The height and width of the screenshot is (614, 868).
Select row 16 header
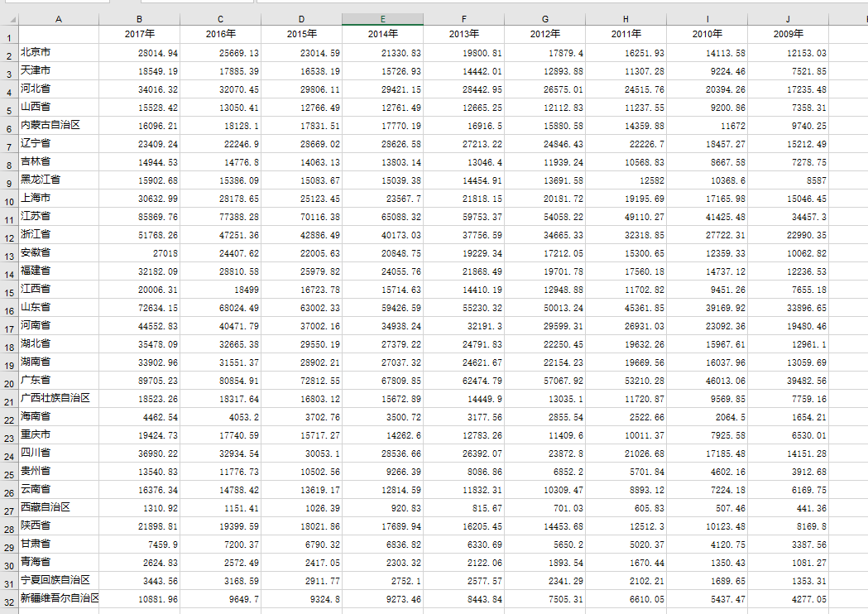tap(9, 308)
